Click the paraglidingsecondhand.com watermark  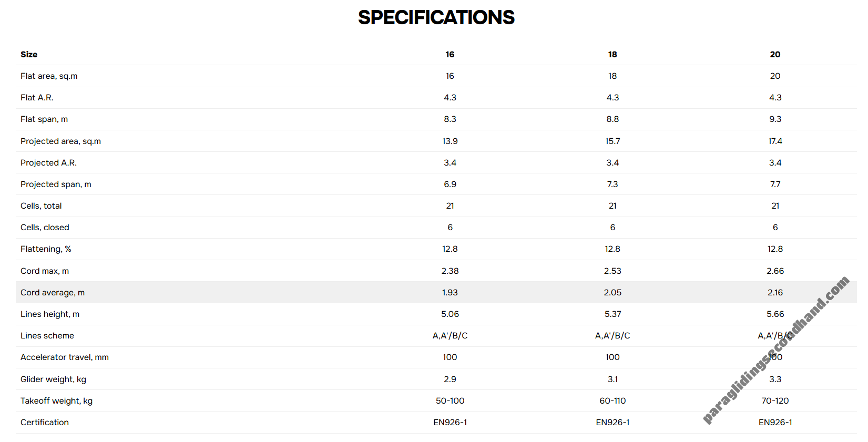pos(776,350)
